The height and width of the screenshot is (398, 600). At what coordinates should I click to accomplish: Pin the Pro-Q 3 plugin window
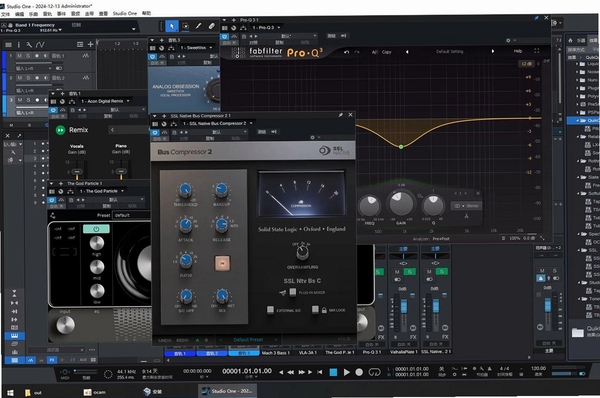coord(536,18)
